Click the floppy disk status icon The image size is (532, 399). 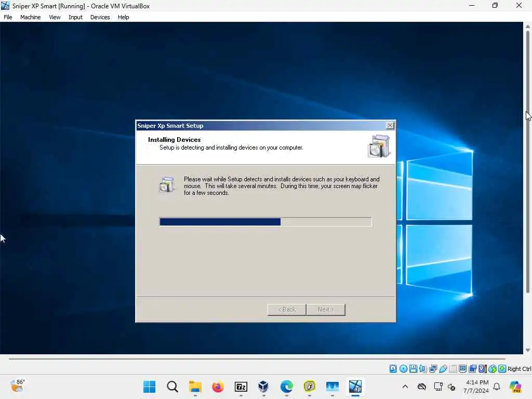pyautogui.click(x=413, y=369)
